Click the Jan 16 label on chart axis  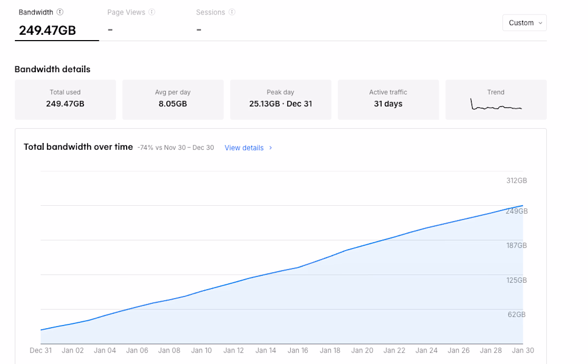coord(298,351)
